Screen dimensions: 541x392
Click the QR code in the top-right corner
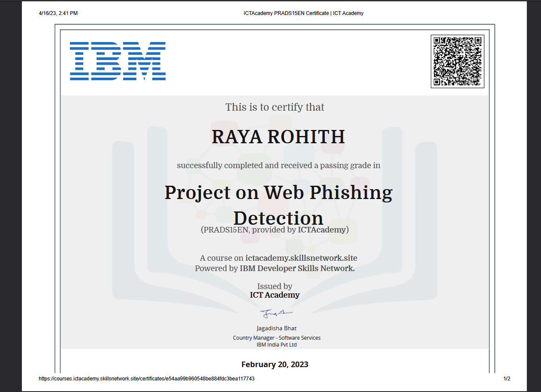[x=457, y=61]
